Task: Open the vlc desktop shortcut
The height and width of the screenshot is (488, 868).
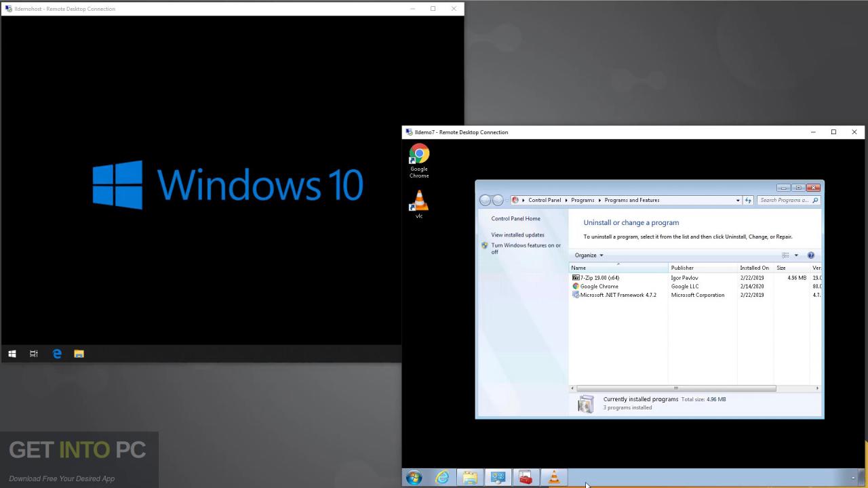Action: [419, 204]
